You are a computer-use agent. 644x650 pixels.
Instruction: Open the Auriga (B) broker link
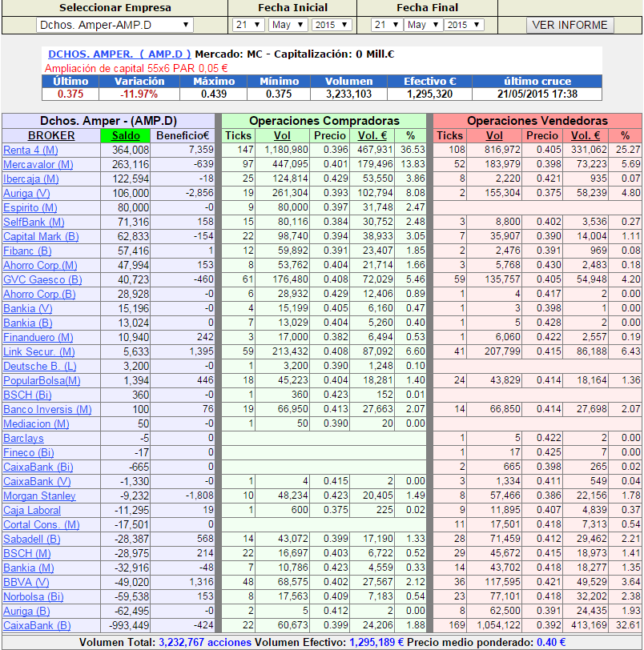pos(26,612)
